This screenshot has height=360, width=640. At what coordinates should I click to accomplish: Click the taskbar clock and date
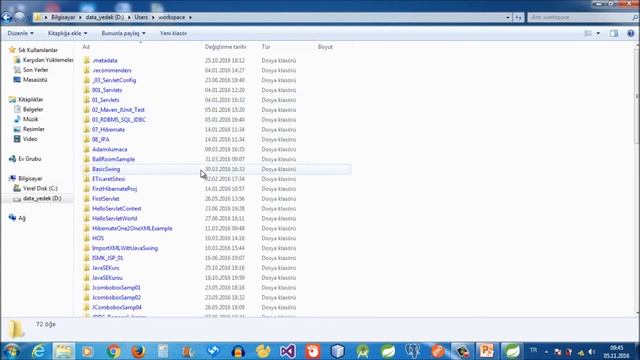[x=617, y=352]
